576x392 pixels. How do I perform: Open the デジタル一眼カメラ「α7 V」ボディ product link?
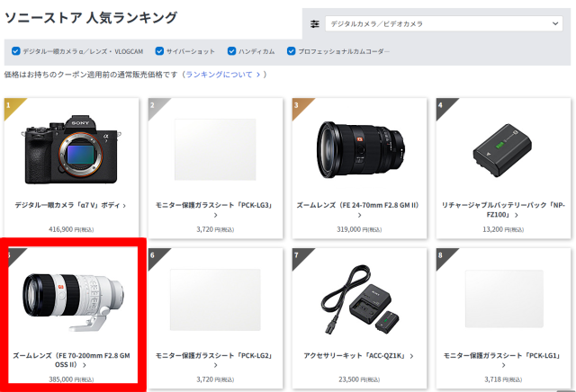tap(70, 206)
